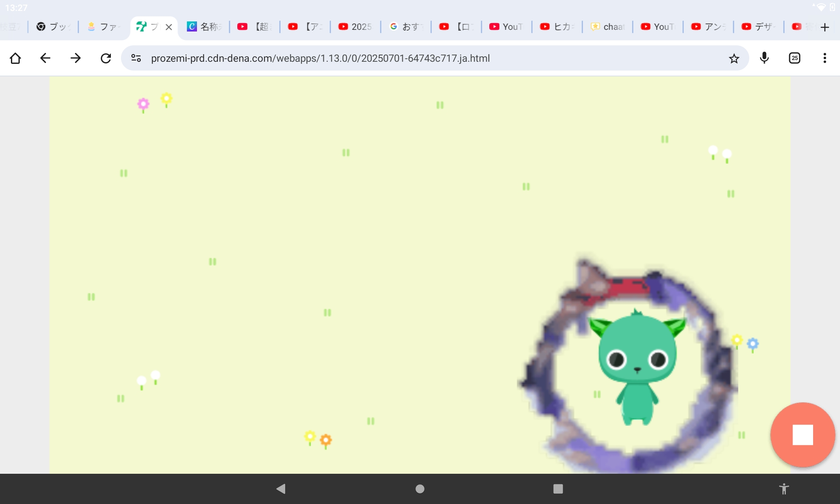Switch to the 2025 YouTube tab

pyautogui.click(x=356, y=27)
